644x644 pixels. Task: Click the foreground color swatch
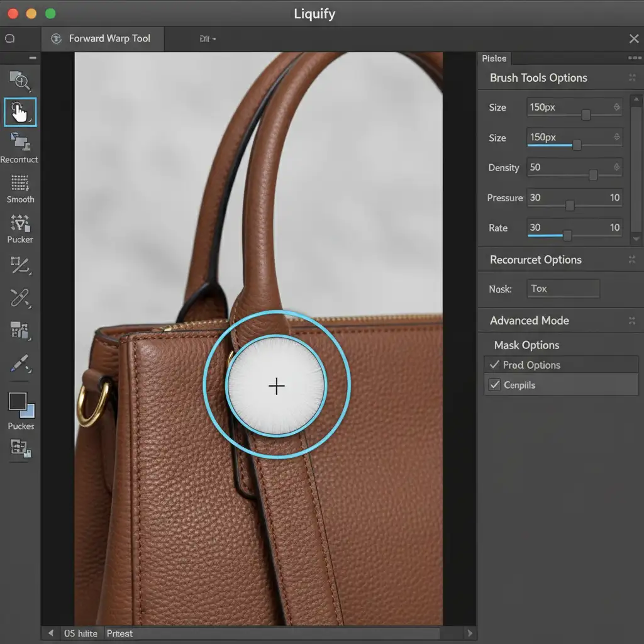(x=17, y=401)
